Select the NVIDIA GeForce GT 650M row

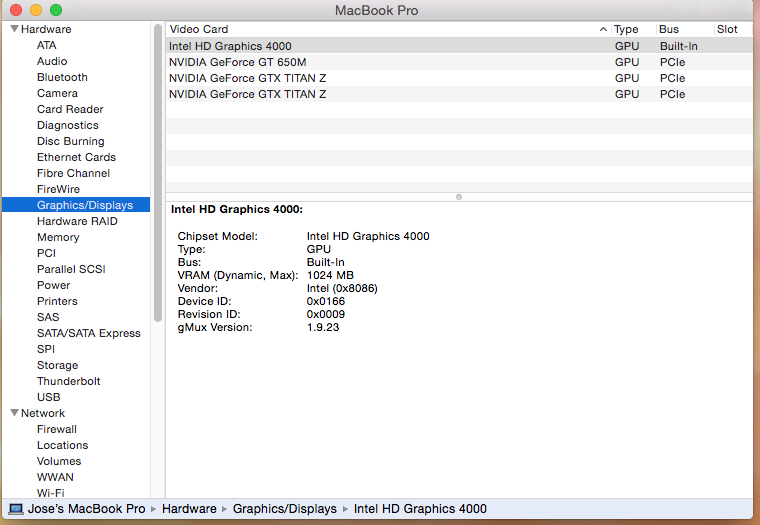tap(459, 62)
